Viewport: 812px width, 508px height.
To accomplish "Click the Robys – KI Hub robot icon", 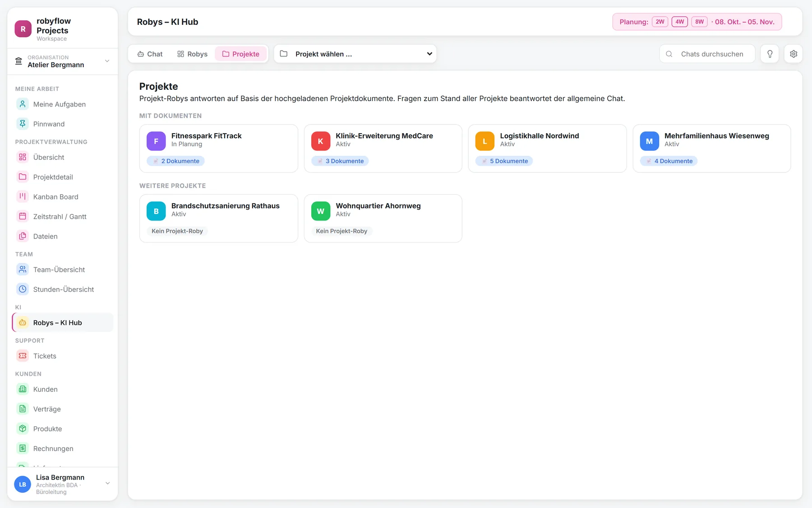I will pyautogui.click(x=23, y=322).
